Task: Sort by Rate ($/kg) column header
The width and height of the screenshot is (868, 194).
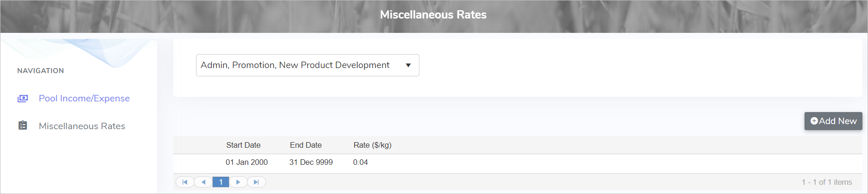Action: (x=372, y=145)
